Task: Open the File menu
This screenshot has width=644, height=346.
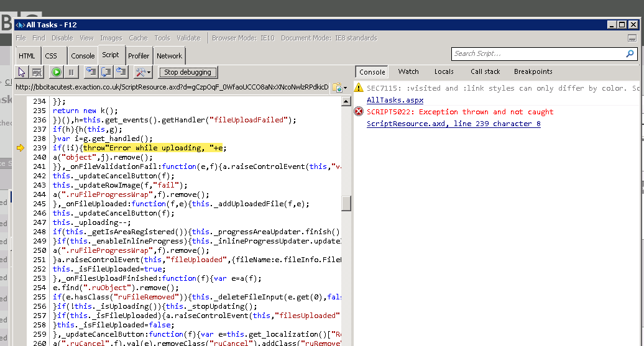Action: pos(21,38)
